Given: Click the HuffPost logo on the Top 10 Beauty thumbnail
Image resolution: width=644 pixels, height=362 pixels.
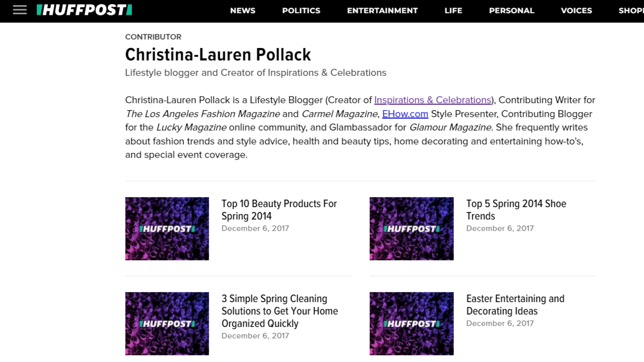Looking at the screenshot, I should (167, 229).
